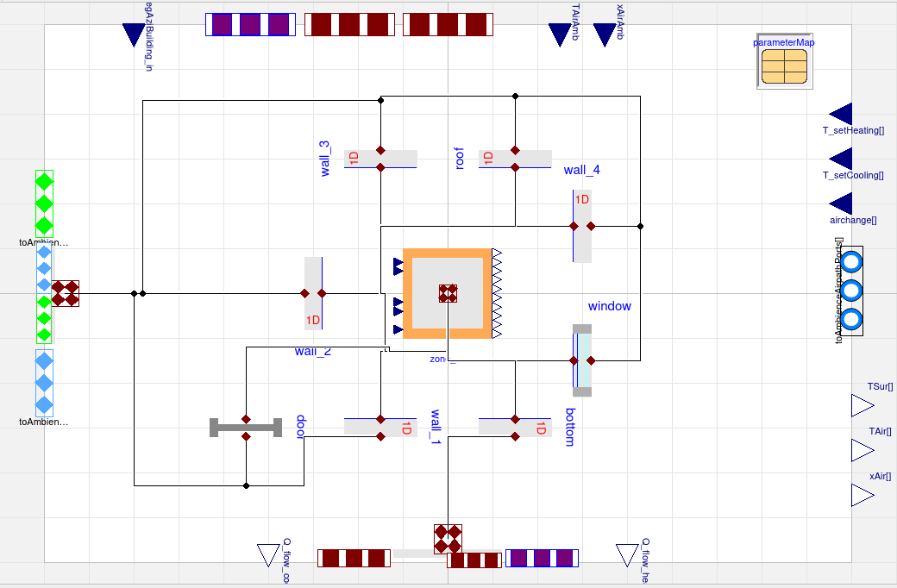Click the green toAmbience diamond connector
897x588 pixels.
click(x=44, y=203)
